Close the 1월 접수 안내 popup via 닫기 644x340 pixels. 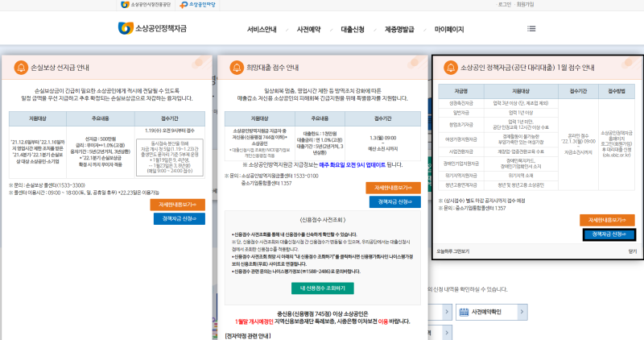633,251
